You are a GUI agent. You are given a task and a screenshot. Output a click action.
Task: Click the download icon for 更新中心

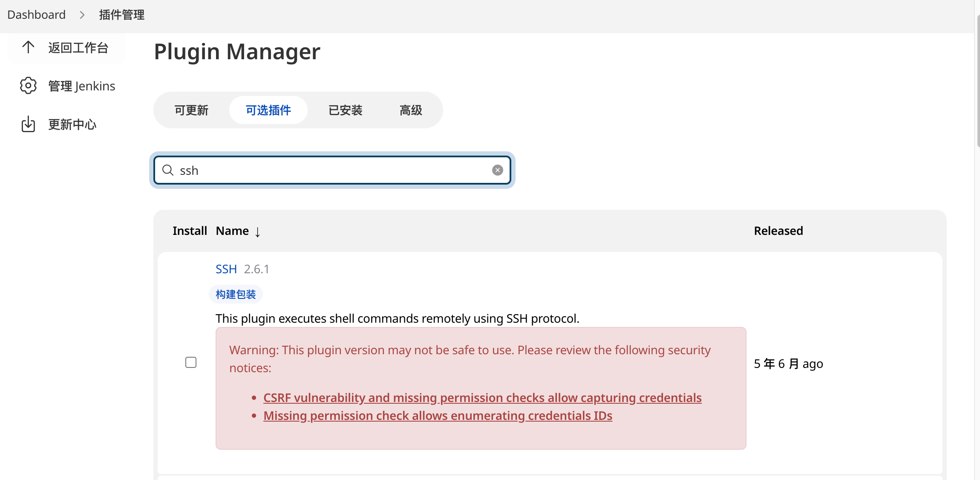(28, 124)
